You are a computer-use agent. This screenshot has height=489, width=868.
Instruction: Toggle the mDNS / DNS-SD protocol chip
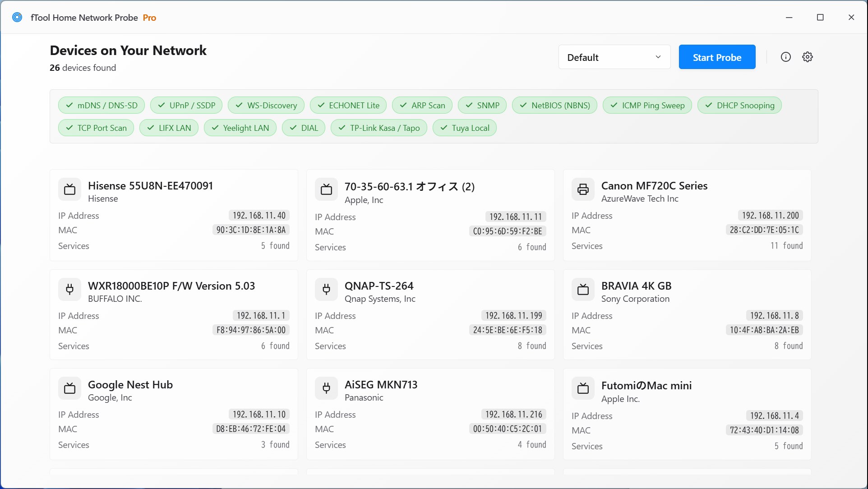coord(102,105)
